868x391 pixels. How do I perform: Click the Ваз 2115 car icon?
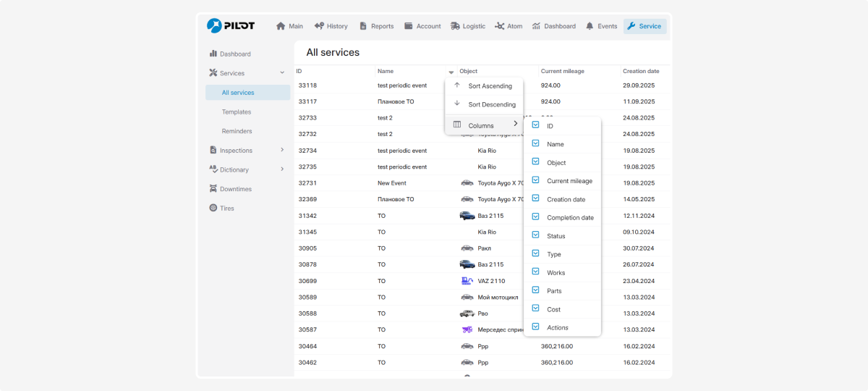point(467,216)
